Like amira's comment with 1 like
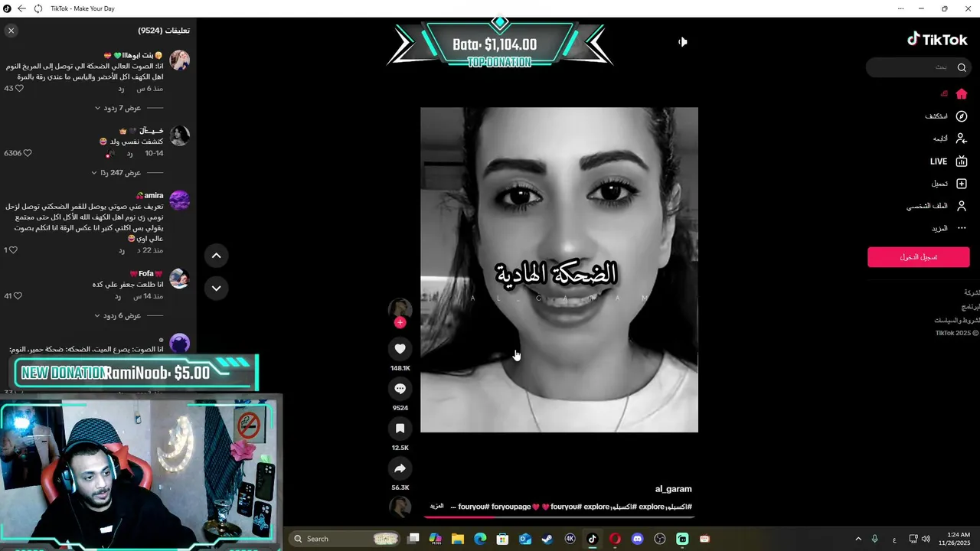This screenshot has height=551, width=980. pos(13,250)
